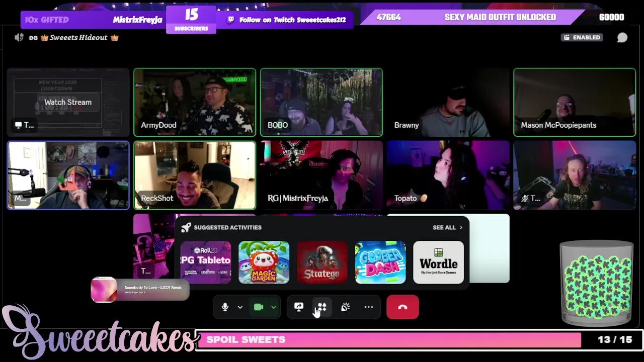Image resolution: width=644 pixels, height=362 pixels.
Task: Click the pink album art thumbnail
Action: (104, 290)
